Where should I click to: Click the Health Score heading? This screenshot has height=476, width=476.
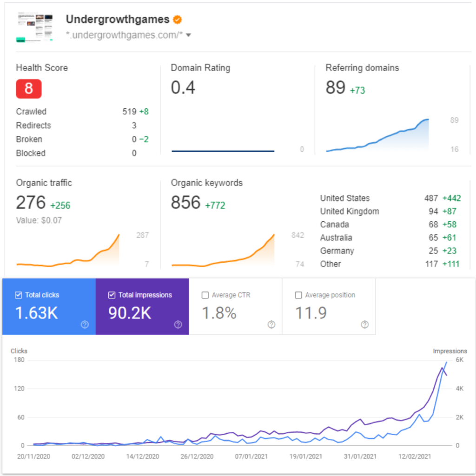tap(42, 68)
